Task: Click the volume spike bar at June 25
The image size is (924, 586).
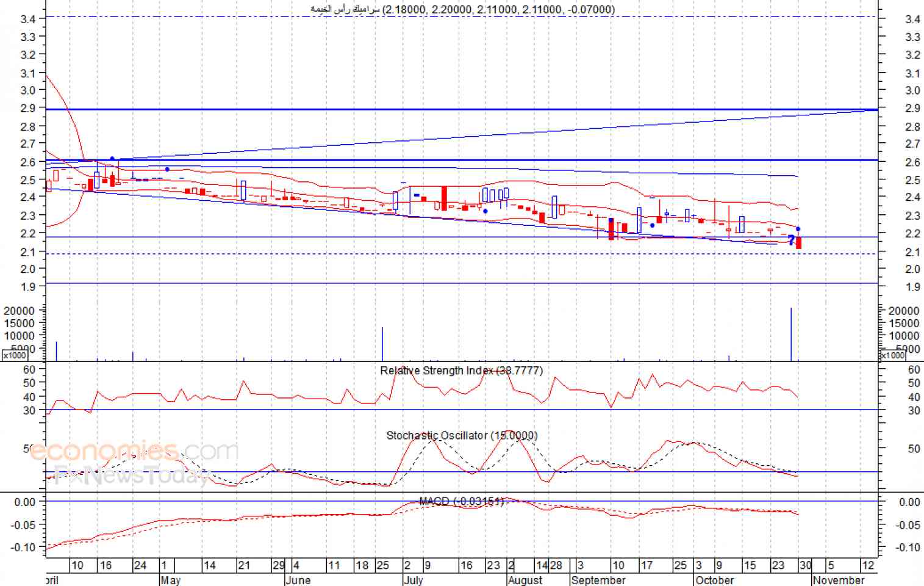Action: [x=382, y=344]
